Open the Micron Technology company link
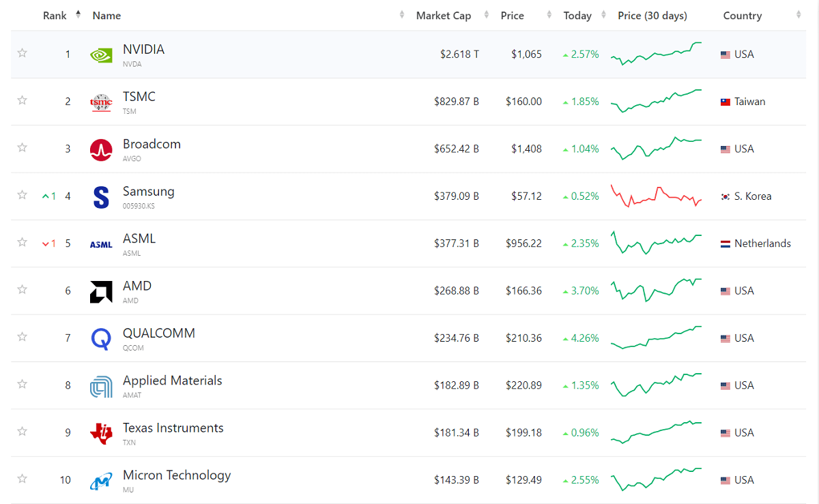 tap(177, 475)
